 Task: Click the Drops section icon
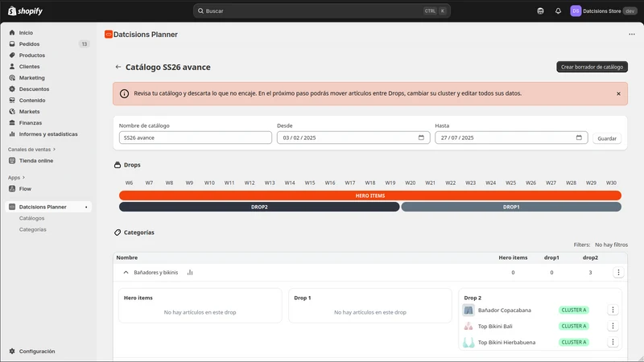118,165
